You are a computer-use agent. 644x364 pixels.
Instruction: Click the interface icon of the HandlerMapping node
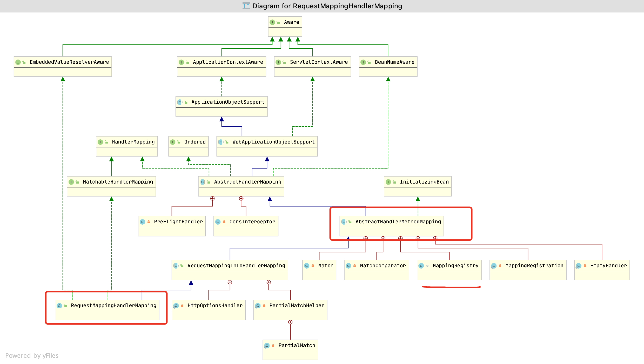point(100,142)
